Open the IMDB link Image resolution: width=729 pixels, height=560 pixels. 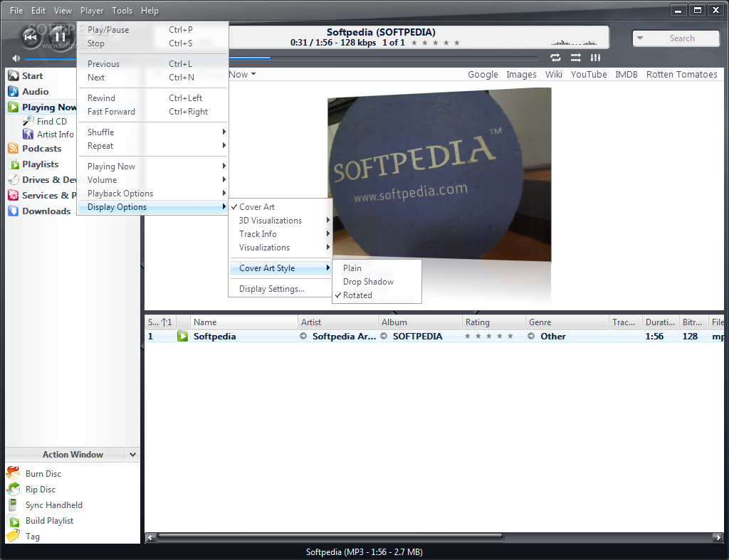(626, 74)
